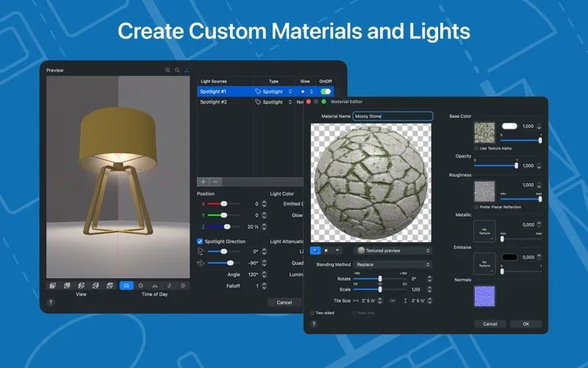The image size is (588, 368).
Task: Enable Use Texture Alpha checkbox
Action: tap(476, 149)
